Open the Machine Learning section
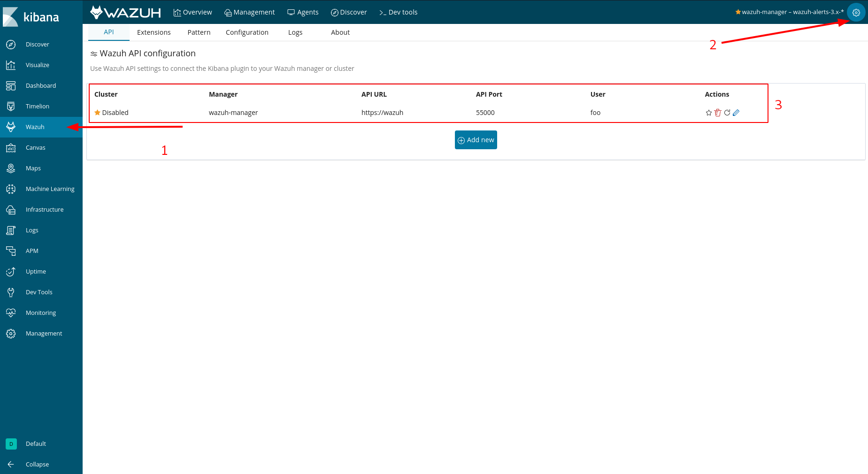Screen dimensions: 868x474 click(x=50, y=189)
